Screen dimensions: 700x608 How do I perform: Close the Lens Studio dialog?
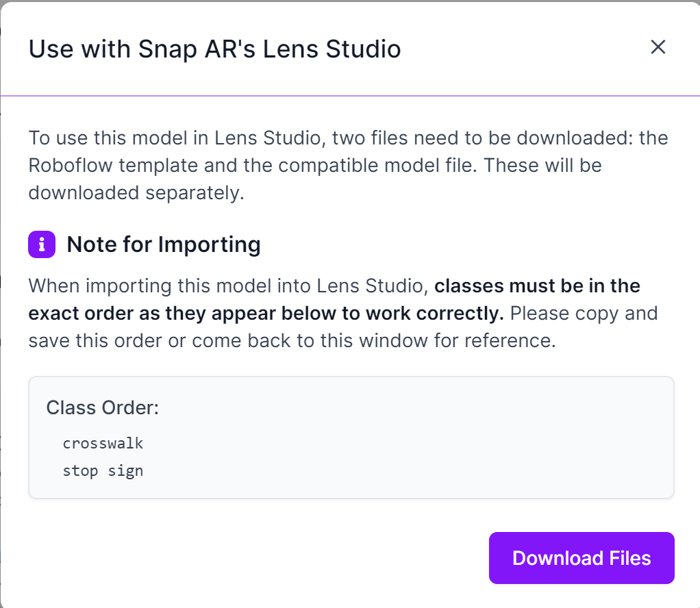pos(658,47)
